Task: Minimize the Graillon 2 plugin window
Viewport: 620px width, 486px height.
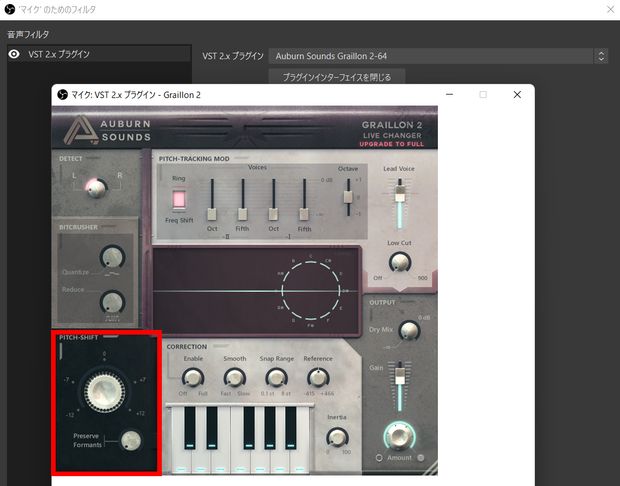Action: tap(449, 95)
